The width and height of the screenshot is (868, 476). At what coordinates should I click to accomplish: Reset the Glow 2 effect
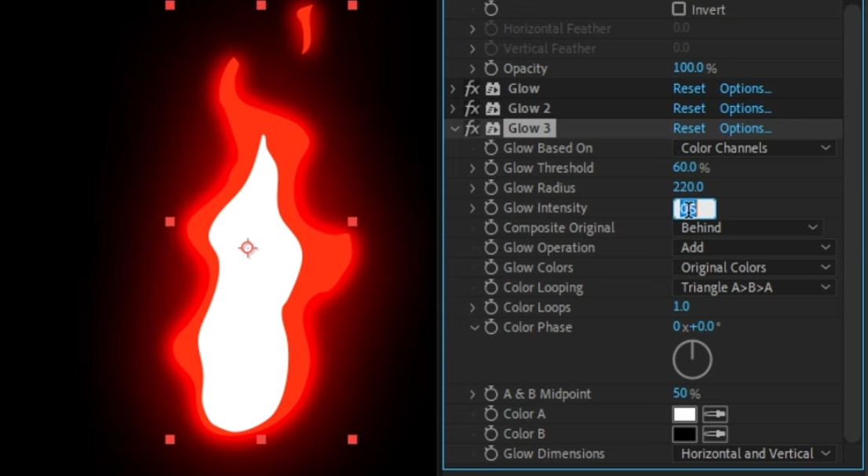689,108
